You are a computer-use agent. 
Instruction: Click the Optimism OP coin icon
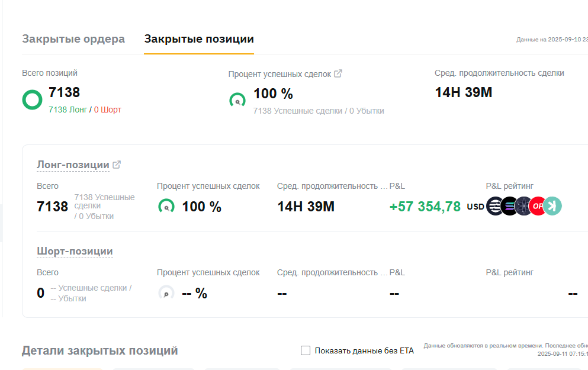[538, 206]
